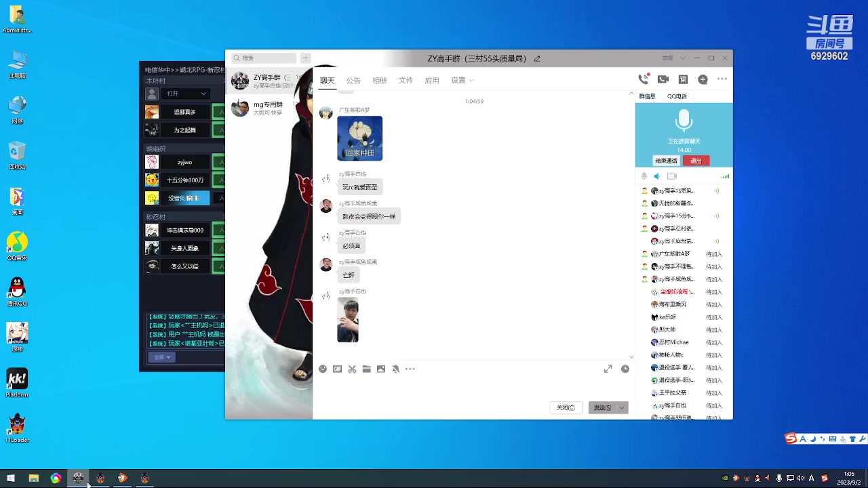Select player 怎么又以经 in lobby
This screenshot has height=488, width=868.
coord(184,266)
